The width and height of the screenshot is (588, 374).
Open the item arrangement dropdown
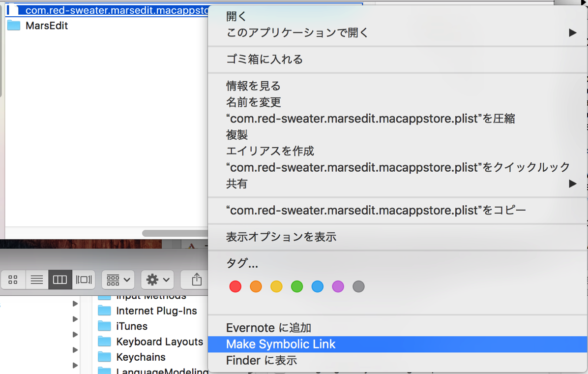[x=118, y=280]
